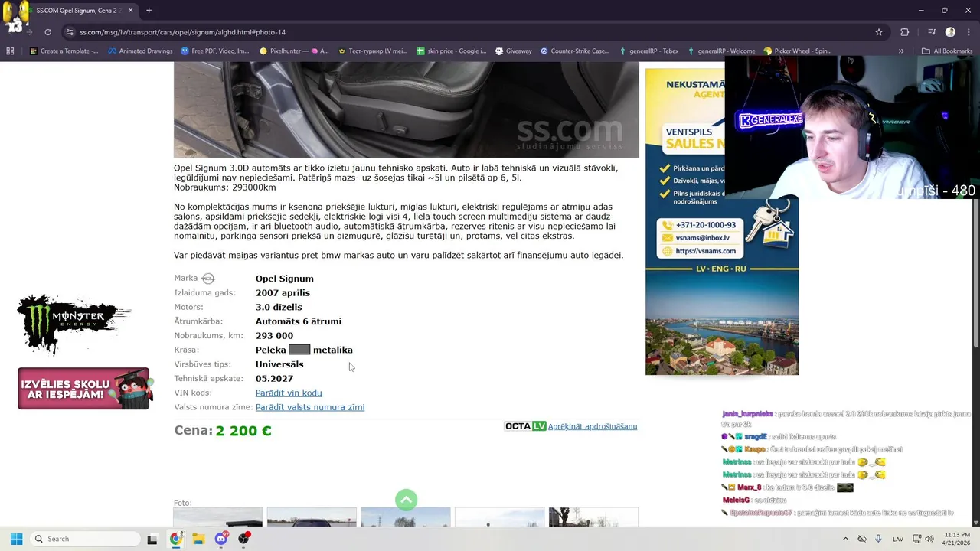Click 'Opel Signum' brand value
Image resolution: width=980 pixels, height=551 pixels.
point(285,279)
